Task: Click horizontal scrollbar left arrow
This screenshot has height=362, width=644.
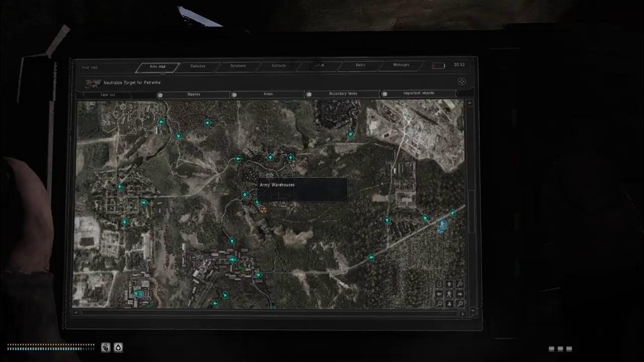Action: 76,313
